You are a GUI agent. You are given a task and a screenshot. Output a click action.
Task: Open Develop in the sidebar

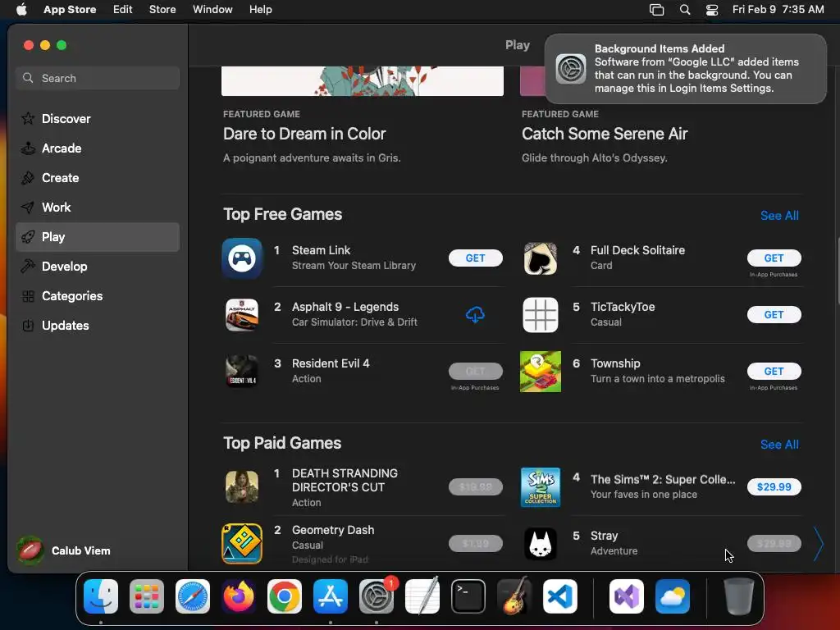98,267
